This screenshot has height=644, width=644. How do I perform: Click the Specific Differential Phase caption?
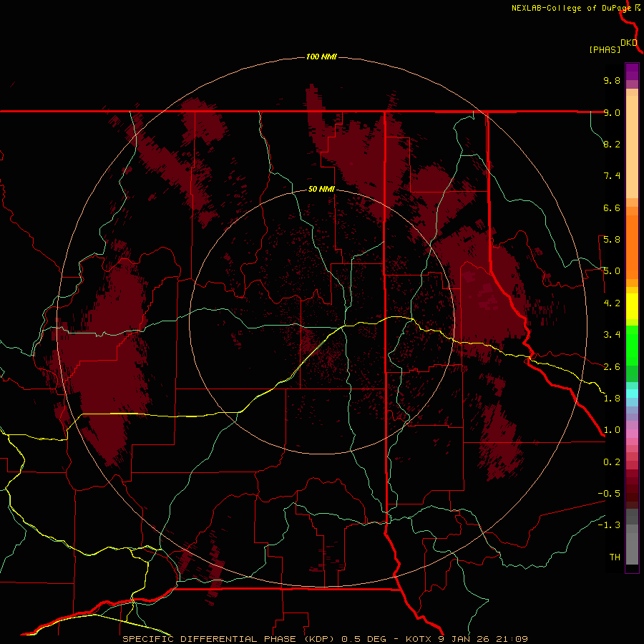pyautogui.click(x=326, y=639)
